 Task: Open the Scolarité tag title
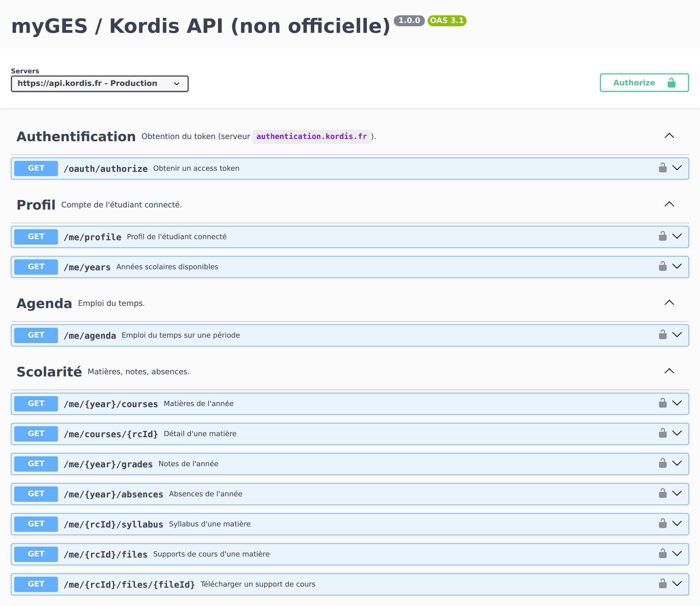point(49,372)
